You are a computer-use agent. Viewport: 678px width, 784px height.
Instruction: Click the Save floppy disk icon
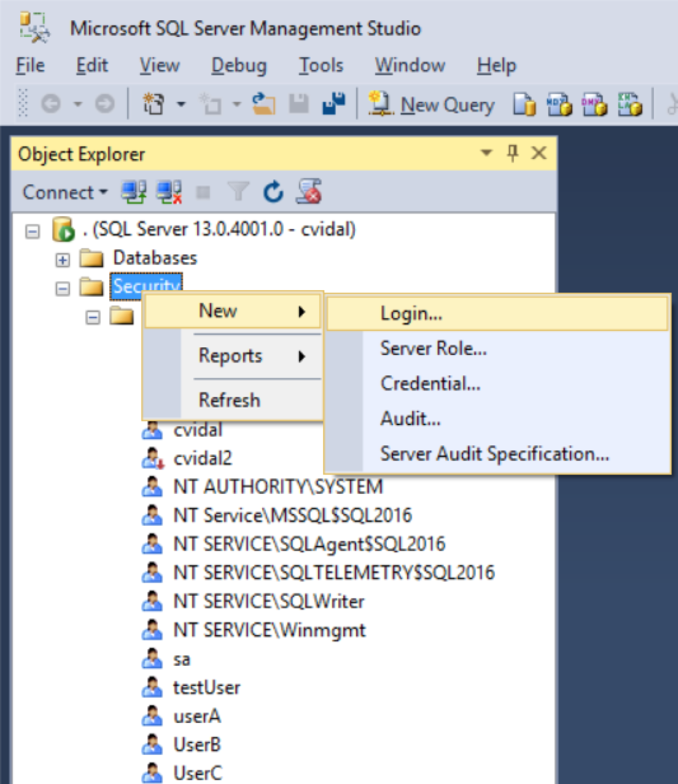coord(298,104)
